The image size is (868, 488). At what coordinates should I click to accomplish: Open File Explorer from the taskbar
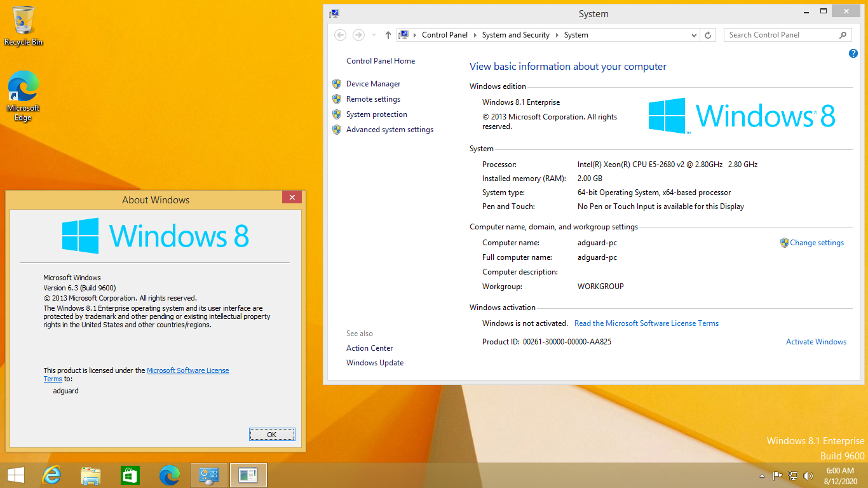point(91,475)
